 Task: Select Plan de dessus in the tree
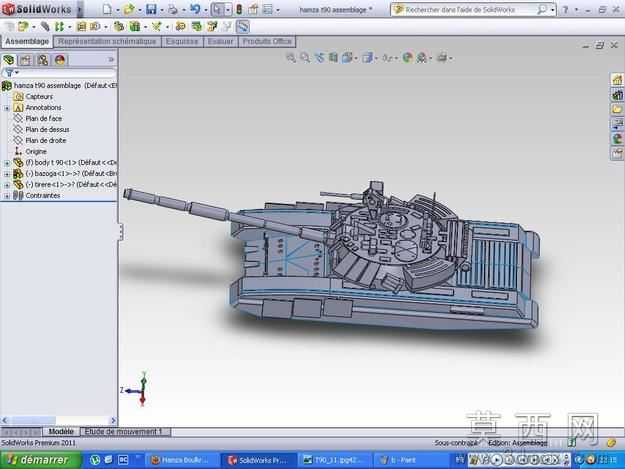tap(47, 130)
